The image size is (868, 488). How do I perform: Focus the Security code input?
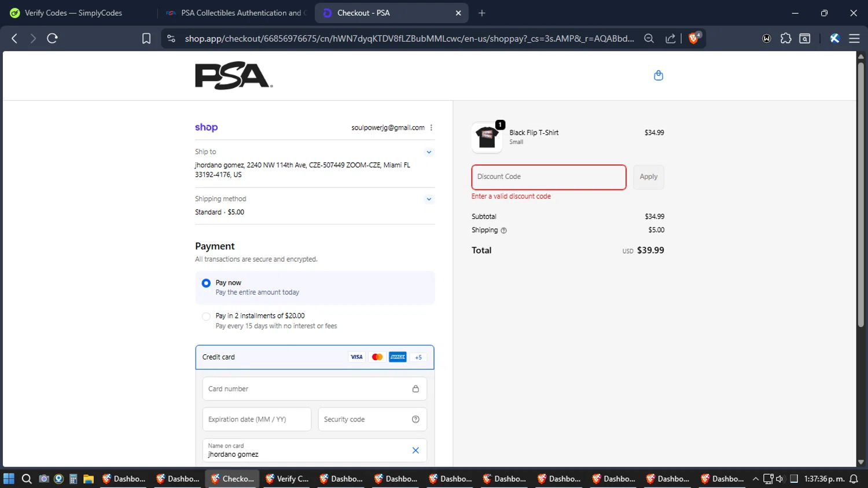tap(372, 419)
